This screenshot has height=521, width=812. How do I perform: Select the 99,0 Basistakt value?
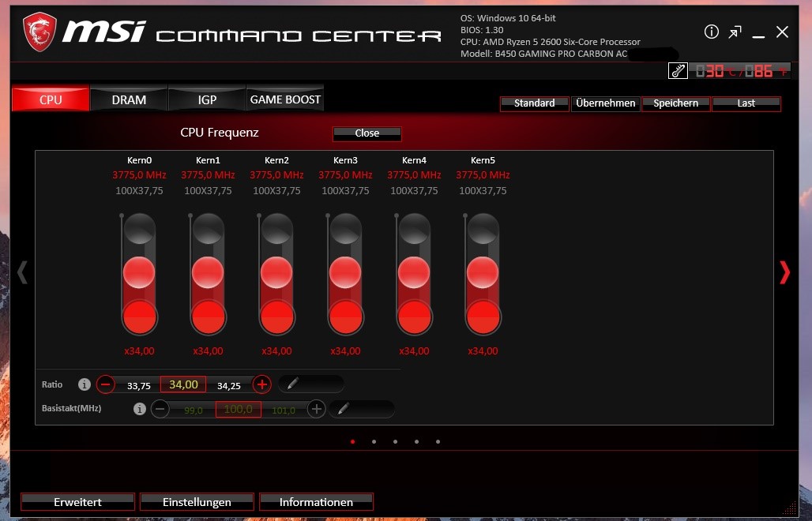194,410
